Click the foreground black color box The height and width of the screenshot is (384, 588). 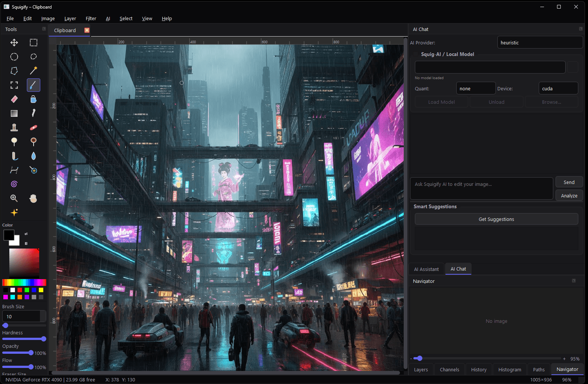point(9,235)
